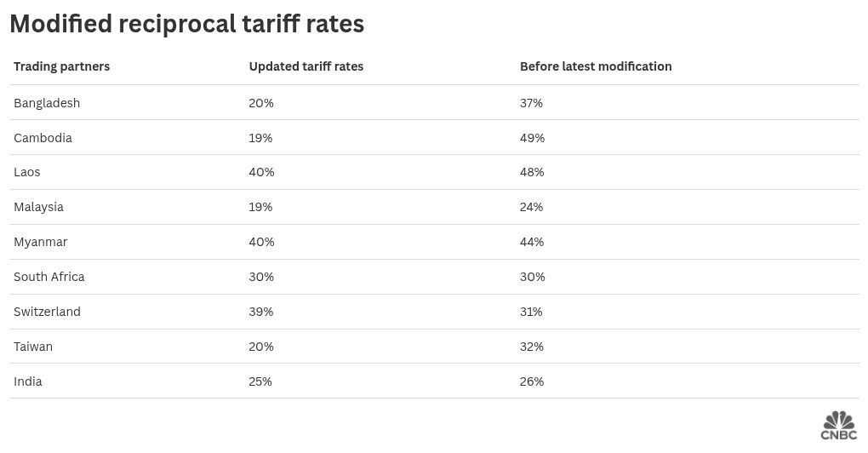Click India's updated 25% tariff rate
Viewport: 868px width, 453px height.
coord(260,381)
